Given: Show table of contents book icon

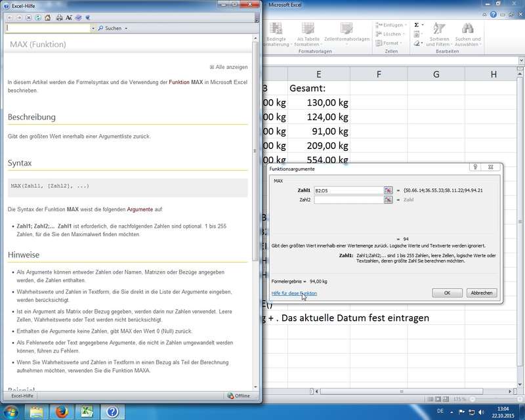Looking at the screenshot, I should click(x=79, y=17).
